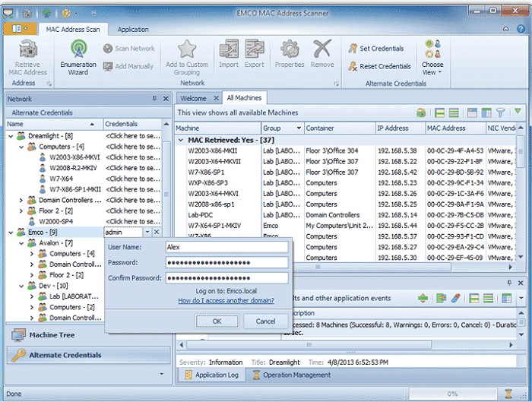Click the Set Credentials key icon

[x=353, y=49]
